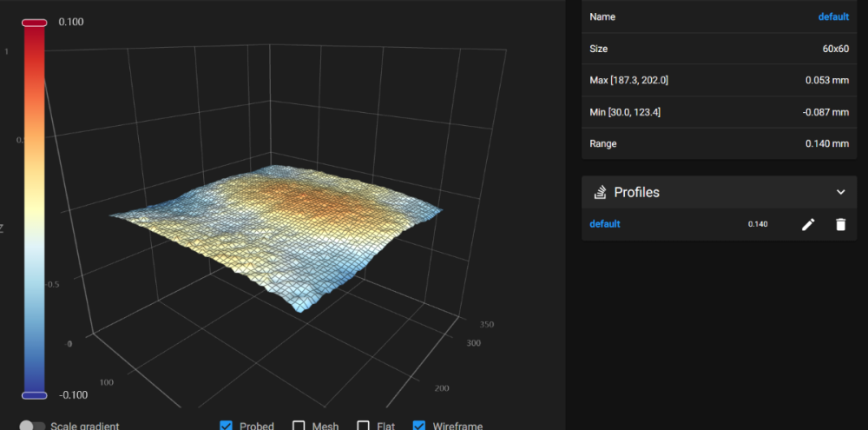Collapse the Profiles panel chevron
The height and width of the screenshot is (430, 868).
(x=840, y=192)
